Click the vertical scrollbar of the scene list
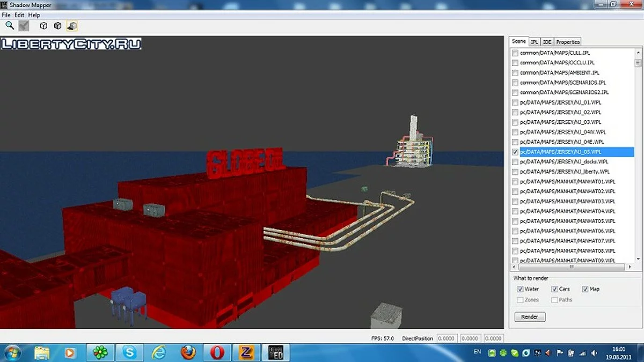Screen dimensions: 644x362 pos(638,156)
